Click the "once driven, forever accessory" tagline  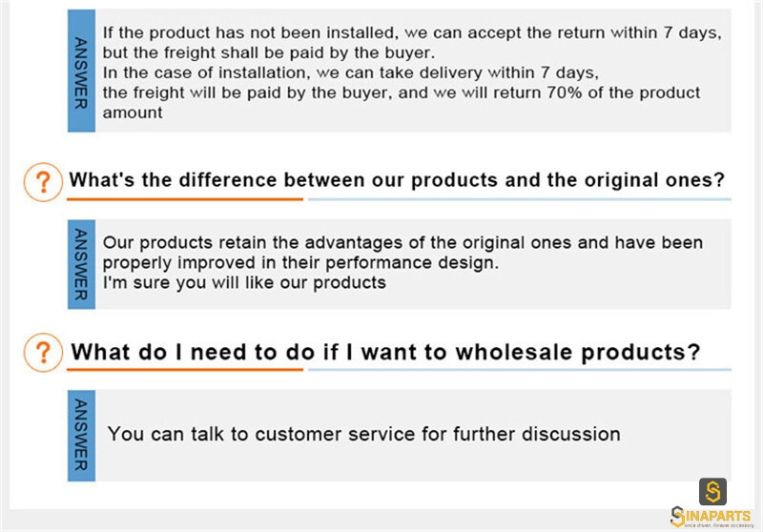(719, 525)
